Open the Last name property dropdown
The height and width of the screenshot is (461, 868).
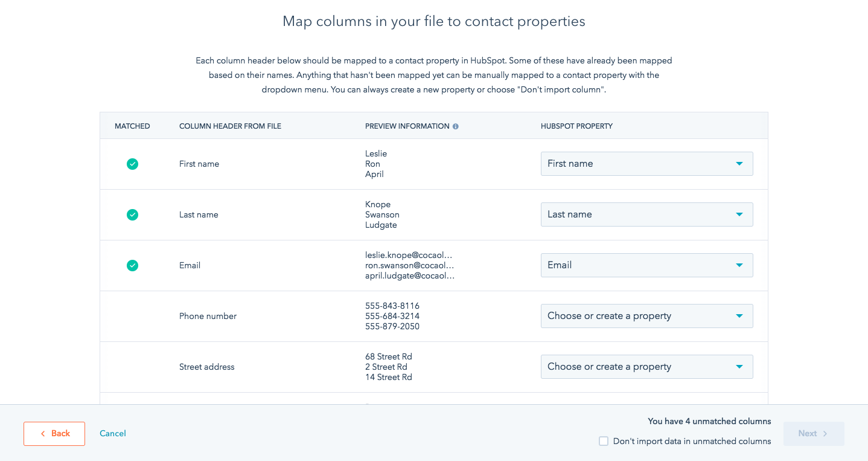646,214
